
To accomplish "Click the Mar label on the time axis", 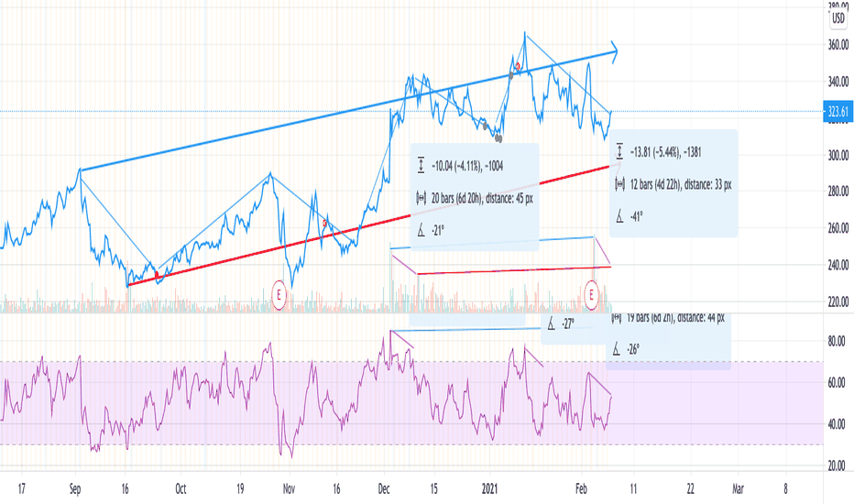I will click(738, 488).
